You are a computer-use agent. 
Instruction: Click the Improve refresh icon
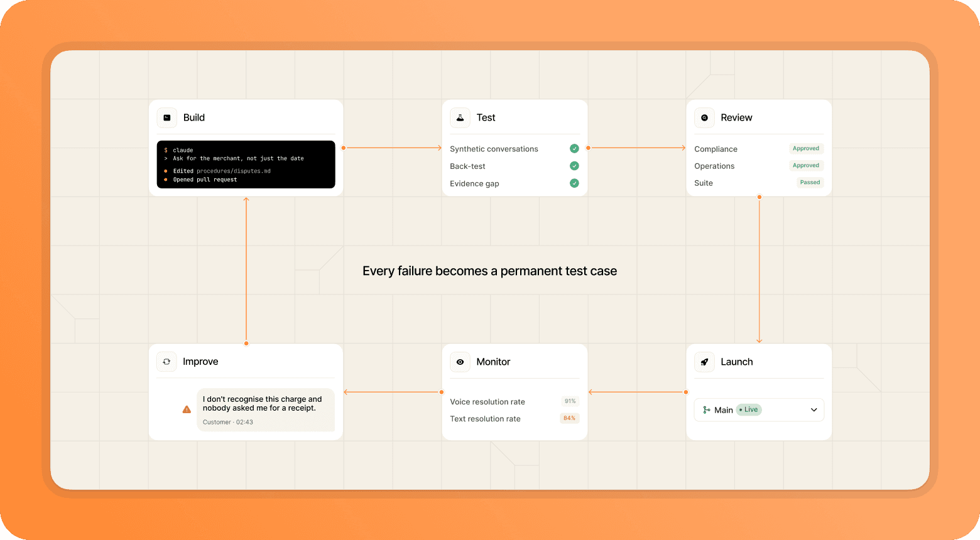pos(166,362)
